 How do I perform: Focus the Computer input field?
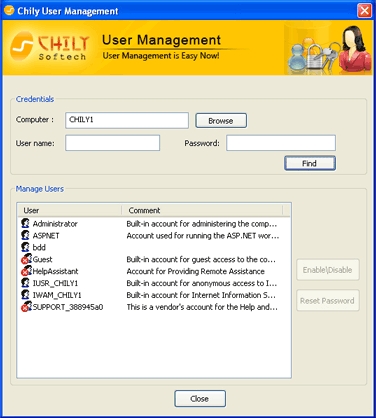pos(127,120)
